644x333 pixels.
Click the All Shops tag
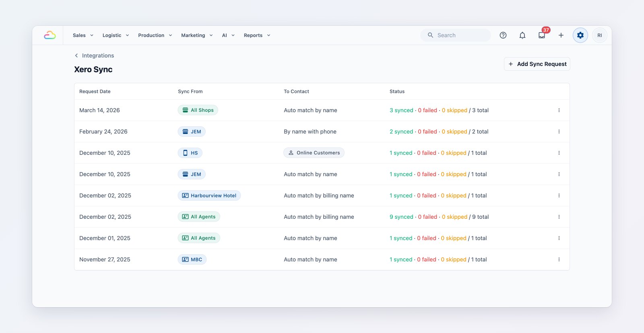[x=198, y=110]
